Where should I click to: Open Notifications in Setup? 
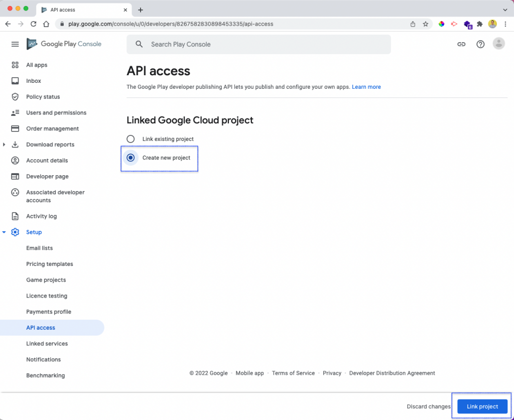[43, 359]
